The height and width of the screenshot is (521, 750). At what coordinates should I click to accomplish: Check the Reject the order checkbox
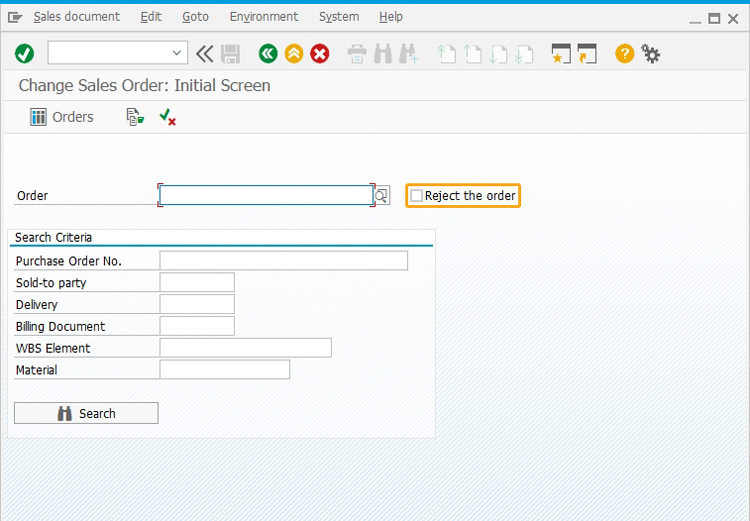[417, 196]
